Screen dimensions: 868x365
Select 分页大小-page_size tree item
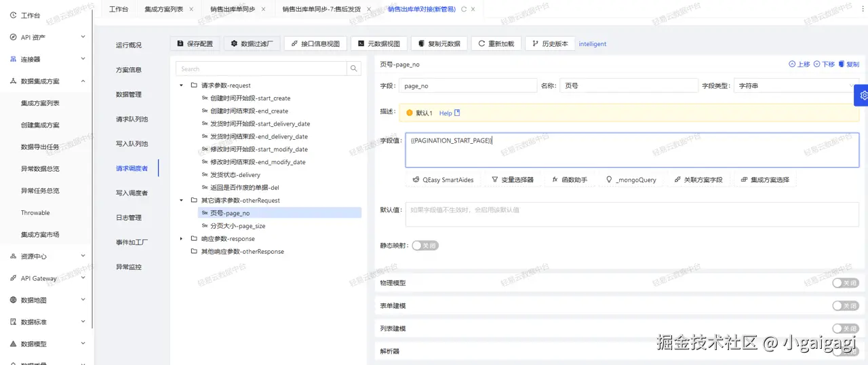coord(237,226)
